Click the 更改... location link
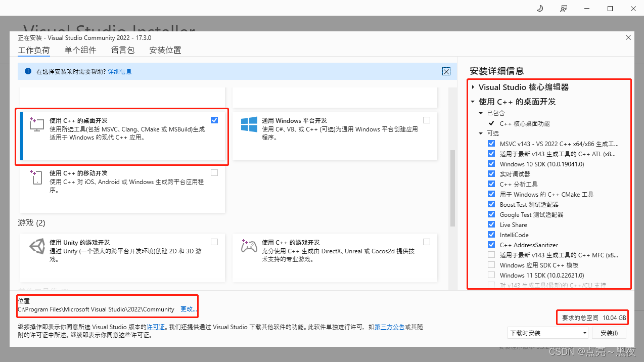 click(x=189, y=309)
